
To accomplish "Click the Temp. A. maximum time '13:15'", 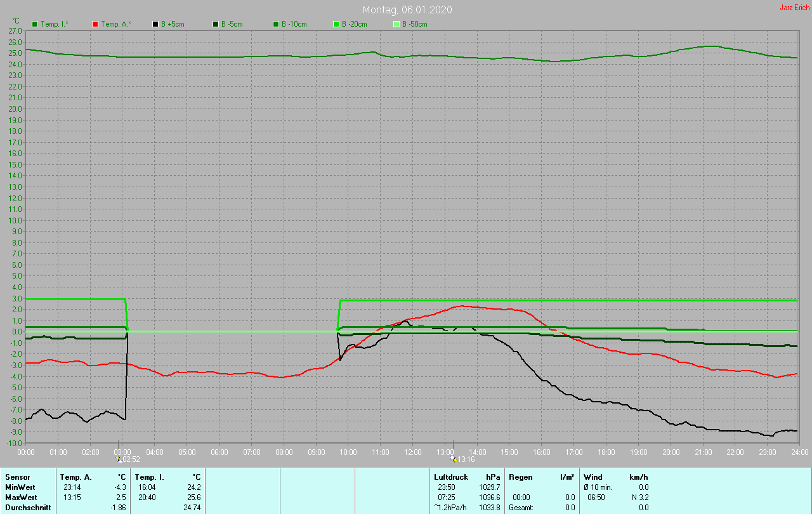I will coord(72,497).
